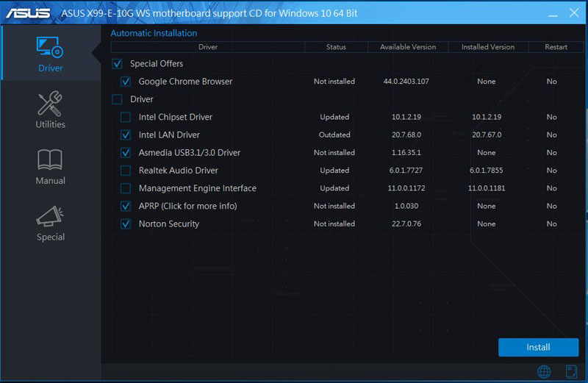This screenshot has height=383, width=588.
Task: Open the Driver section icon
Action: [x=50, y=49]
